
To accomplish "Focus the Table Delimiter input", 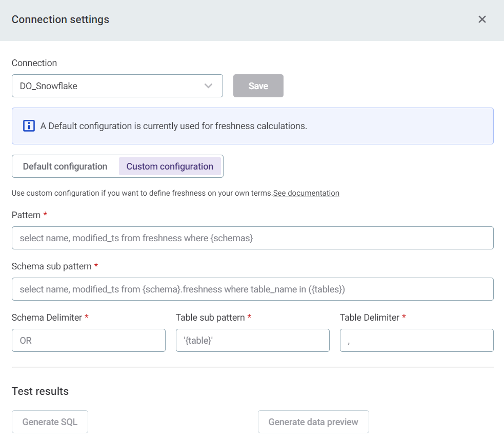I will coord(416,341).
